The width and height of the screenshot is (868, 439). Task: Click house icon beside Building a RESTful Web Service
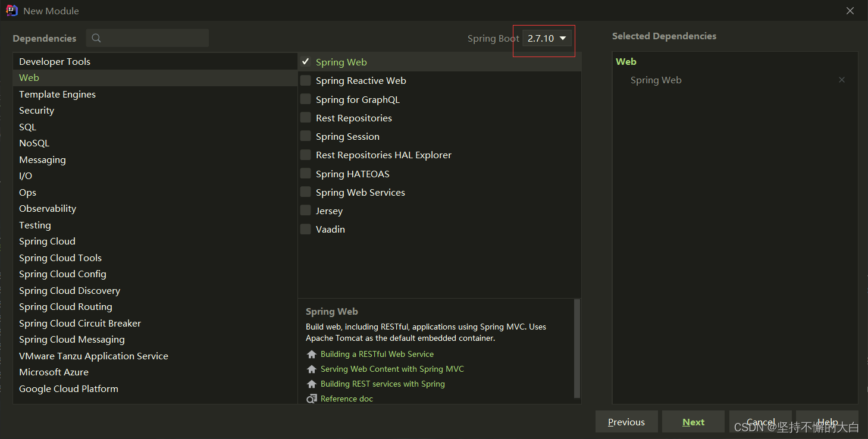(312, 354)
